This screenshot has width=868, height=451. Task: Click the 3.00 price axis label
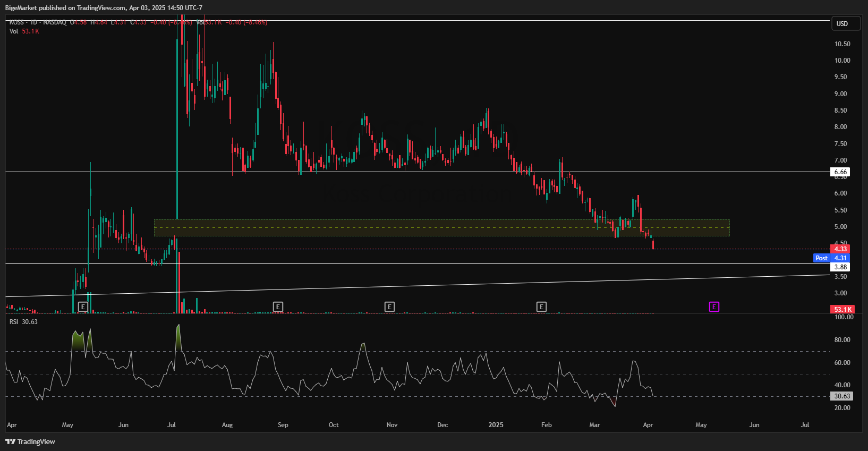pyautogui.click(x=840, y=293)
